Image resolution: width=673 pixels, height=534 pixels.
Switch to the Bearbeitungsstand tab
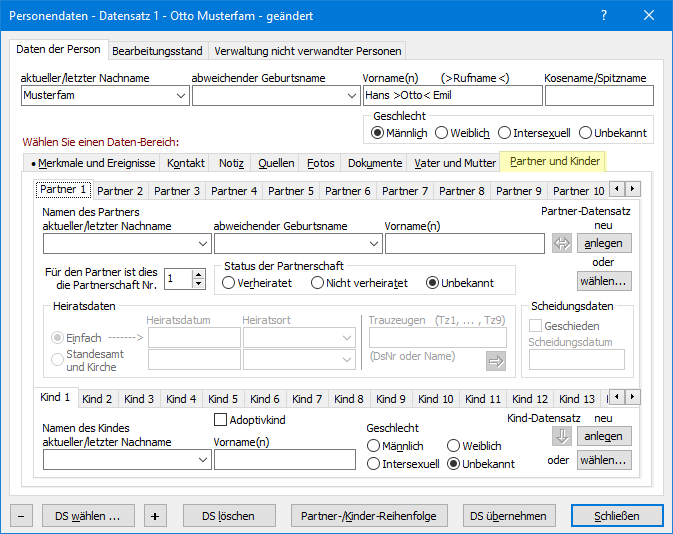coord(157,51)
